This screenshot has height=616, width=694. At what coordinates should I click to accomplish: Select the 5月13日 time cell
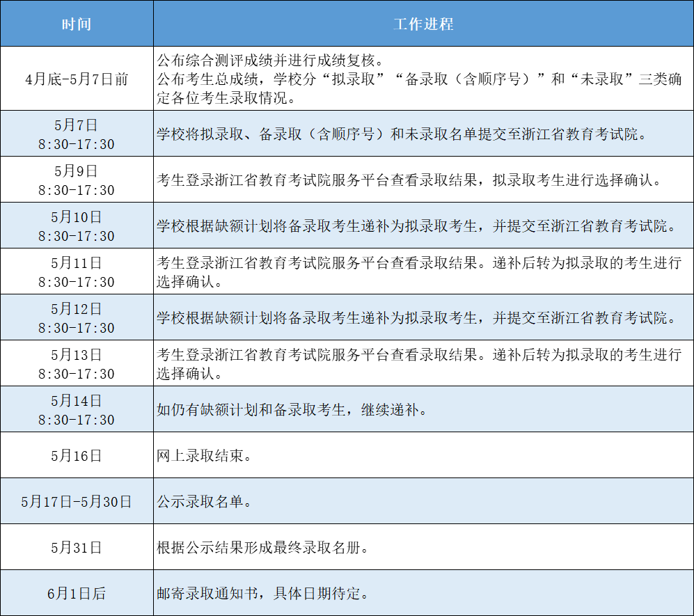tap(77, 363)
